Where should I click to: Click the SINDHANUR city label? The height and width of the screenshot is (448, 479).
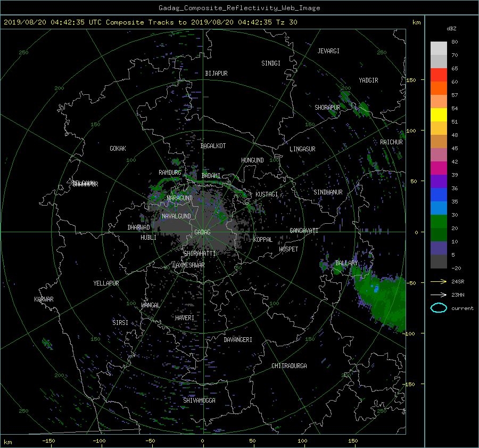328,192
